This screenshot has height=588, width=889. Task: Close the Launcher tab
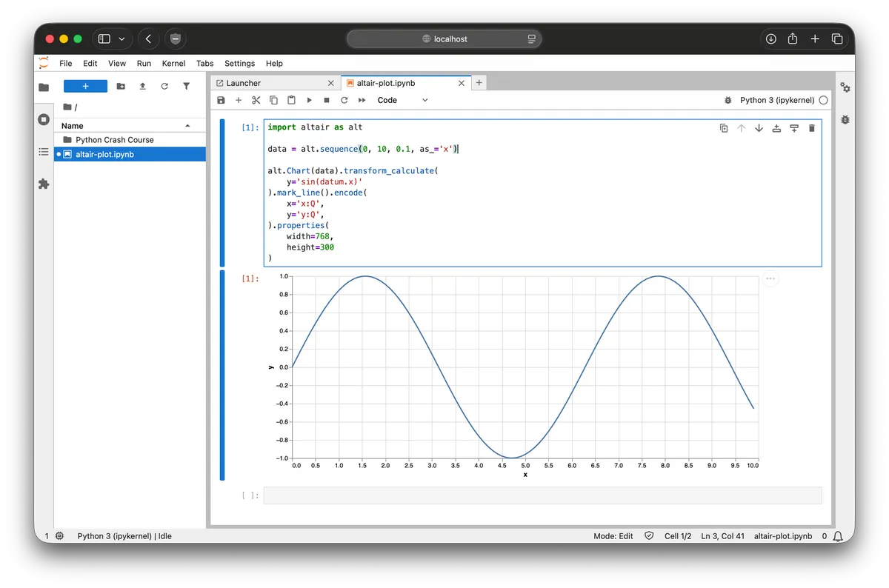[x=331, y=83]
